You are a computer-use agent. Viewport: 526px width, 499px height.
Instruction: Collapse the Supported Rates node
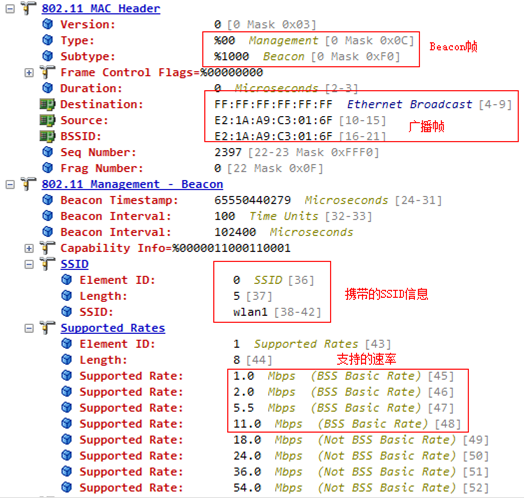(x=29, y=328)
